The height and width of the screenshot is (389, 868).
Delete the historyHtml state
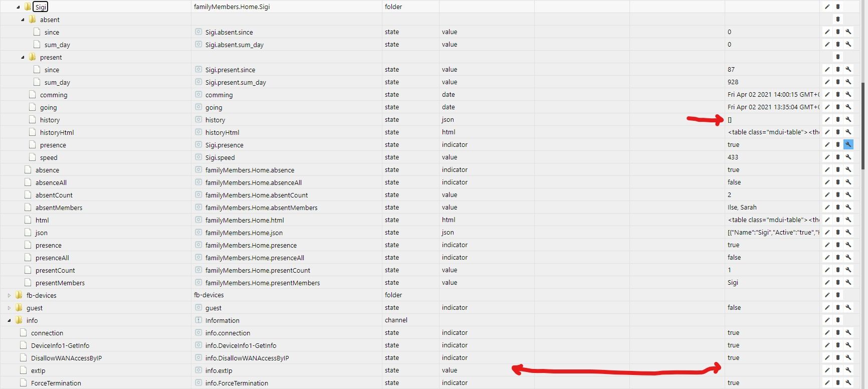(x=838, y=132)
